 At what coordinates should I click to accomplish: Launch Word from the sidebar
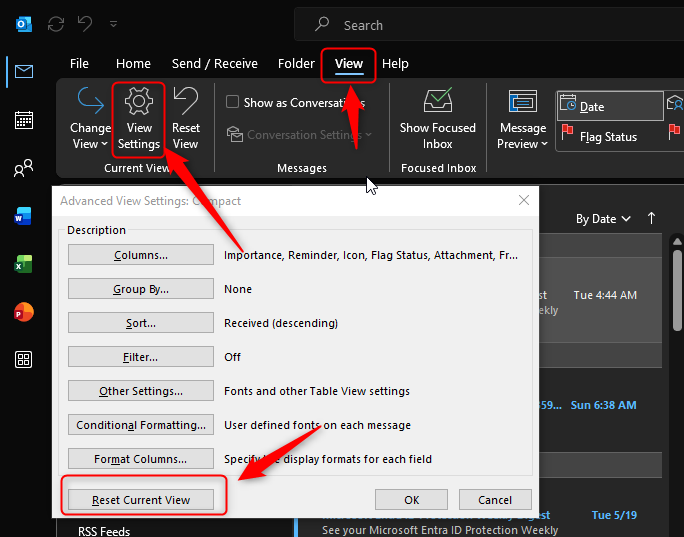24,216
